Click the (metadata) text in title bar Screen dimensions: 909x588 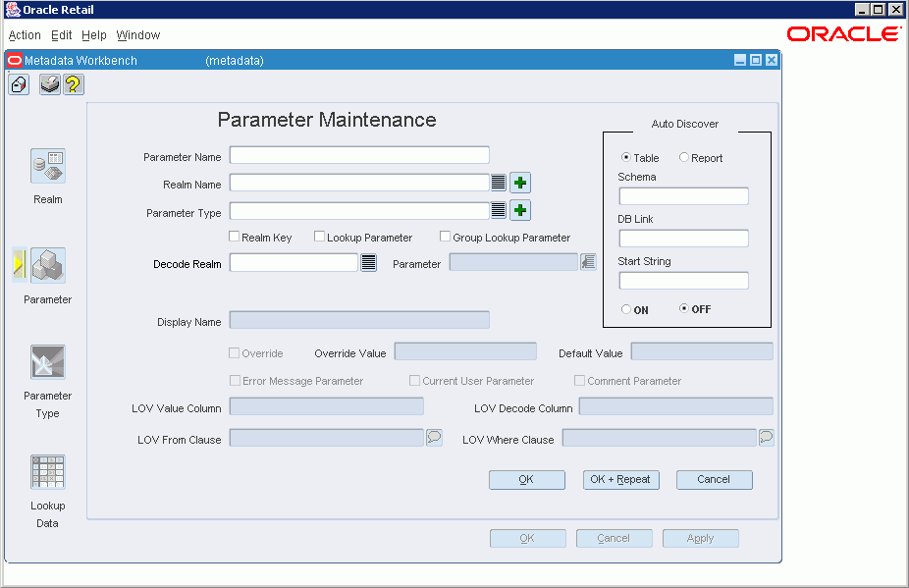tap(235, 60)
